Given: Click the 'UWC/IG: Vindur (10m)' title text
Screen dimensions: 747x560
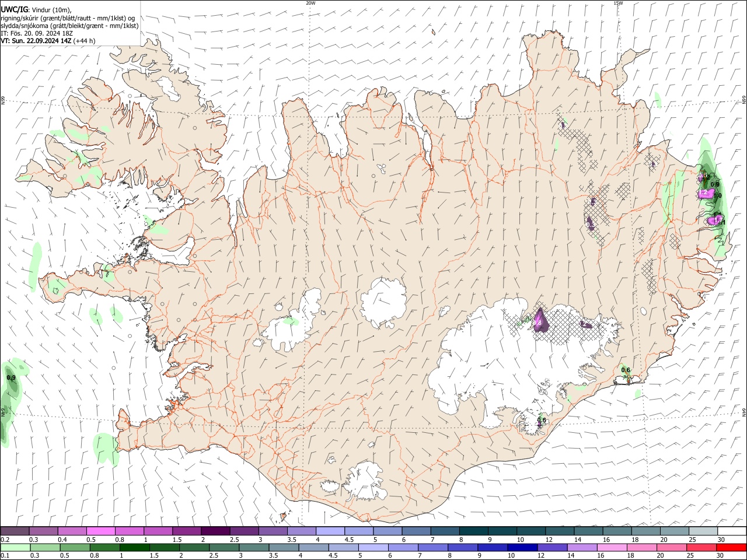Looking at the screenshot, I should point(36,10).
